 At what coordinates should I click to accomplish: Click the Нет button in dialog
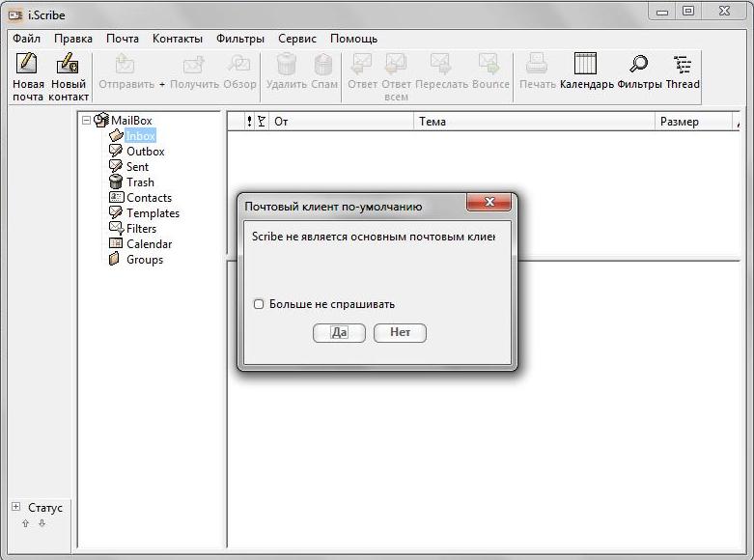[400, 332]
